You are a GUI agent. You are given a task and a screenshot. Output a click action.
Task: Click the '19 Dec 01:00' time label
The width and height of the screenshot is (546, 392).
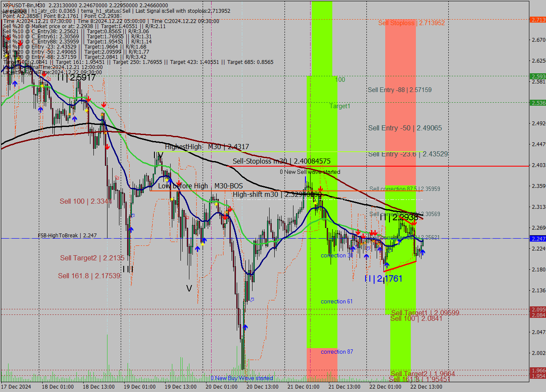(x=139, y=387)
